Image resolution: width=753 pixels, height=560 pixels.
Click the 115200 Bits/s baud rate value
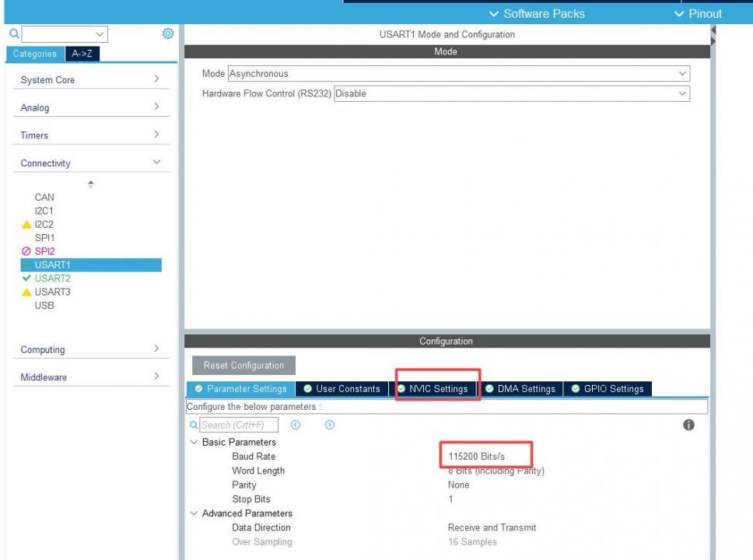(476, 457)
